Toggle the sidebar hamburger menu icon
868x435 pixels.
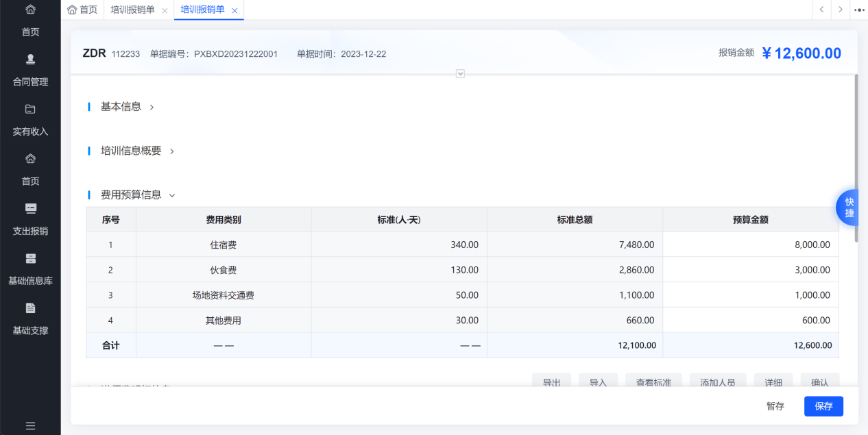pyautogui.click(x=30, y=425)
